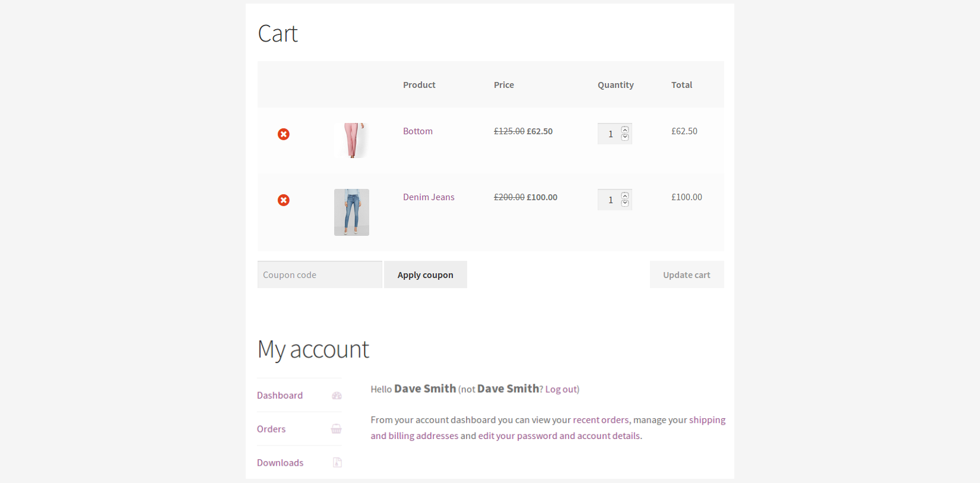
Task: Remove Bottom item from cart
Action: pos(284,134)
